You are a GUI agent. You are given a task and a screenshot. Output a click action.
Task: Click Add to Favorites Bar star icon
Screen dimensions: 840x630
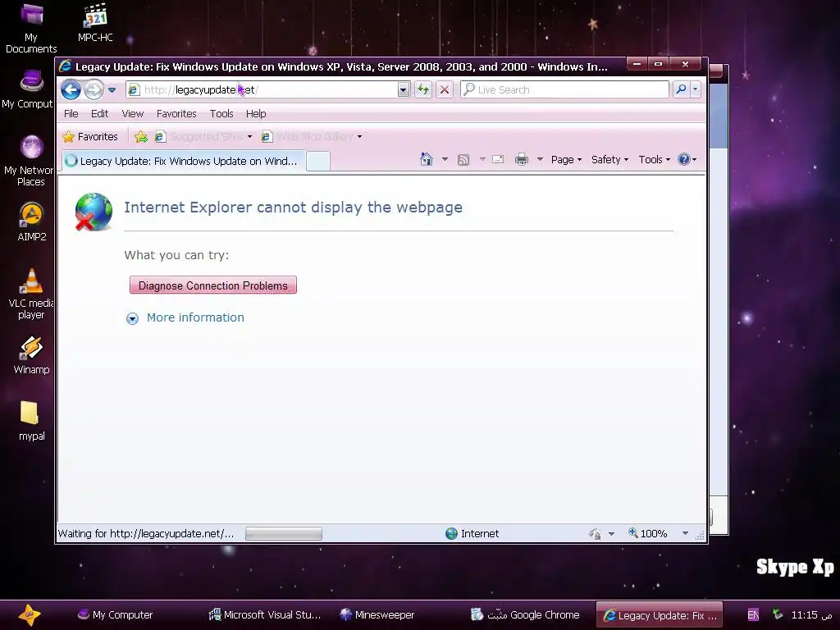click(x=141, y=137)
